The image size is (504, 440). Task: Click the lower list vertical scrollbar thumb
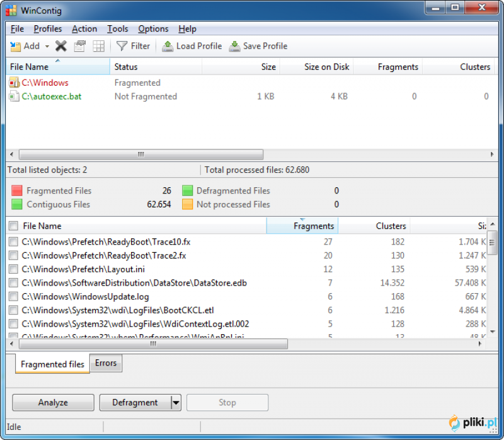point(492,243)
